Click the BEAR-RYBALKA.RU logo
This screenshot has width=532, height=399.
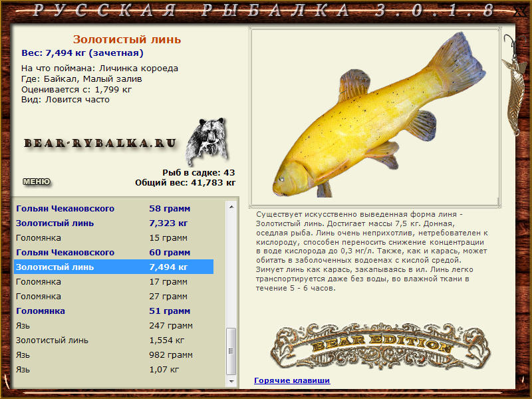pyautogui.click(x=100, y=143)
